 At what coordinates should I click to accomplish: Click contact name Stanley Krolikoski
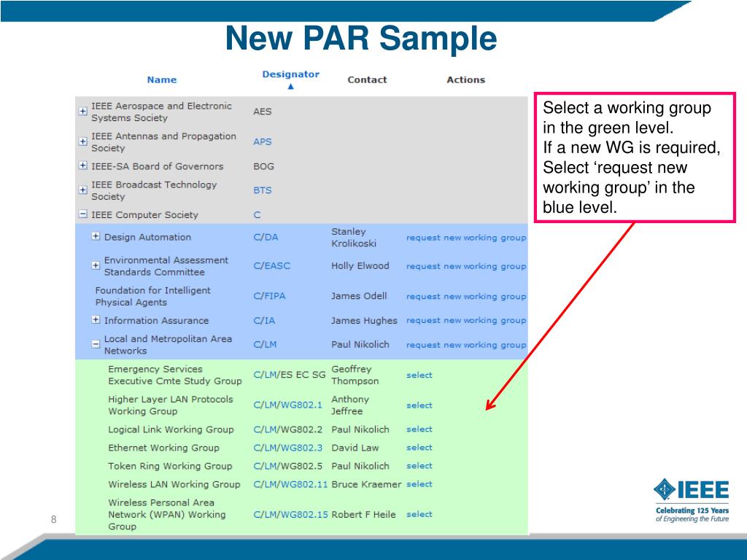pos(354,237)
